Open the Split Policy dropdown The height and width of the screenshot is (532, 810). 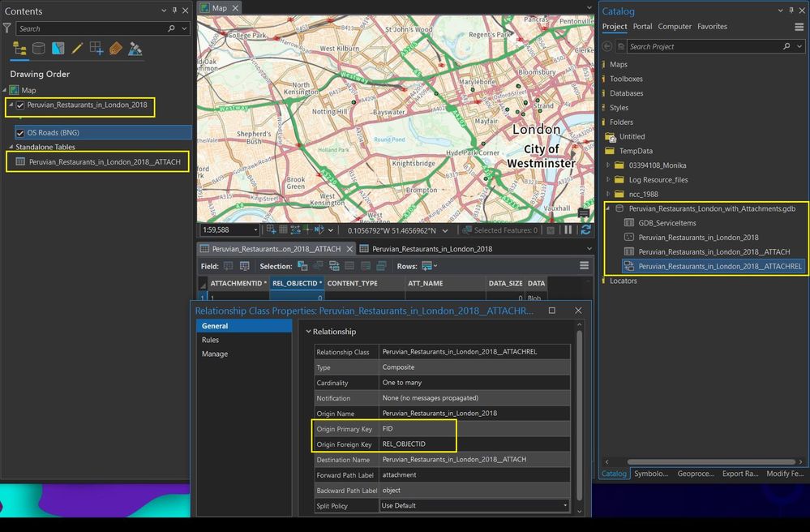click(565, 506)
